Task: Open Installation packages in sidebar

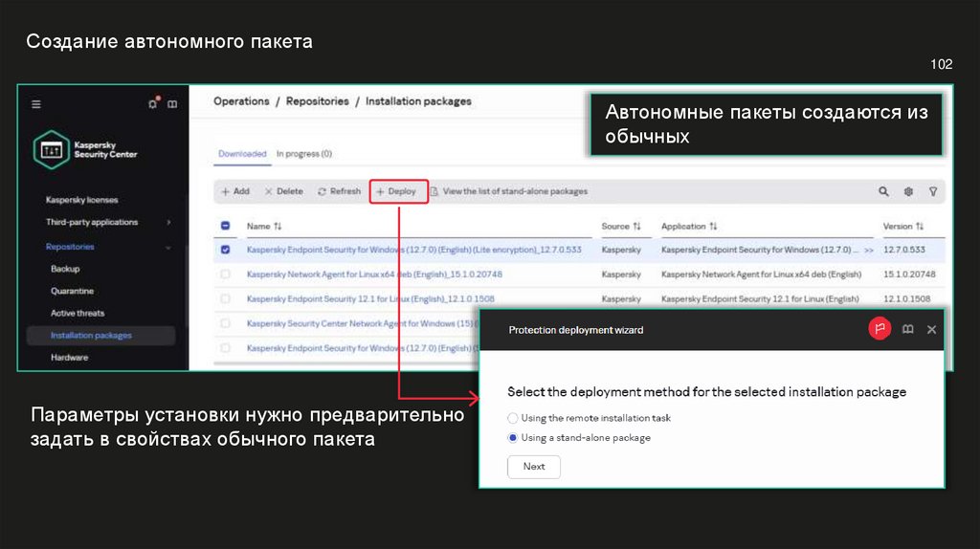Action: (x=100, y=336)
